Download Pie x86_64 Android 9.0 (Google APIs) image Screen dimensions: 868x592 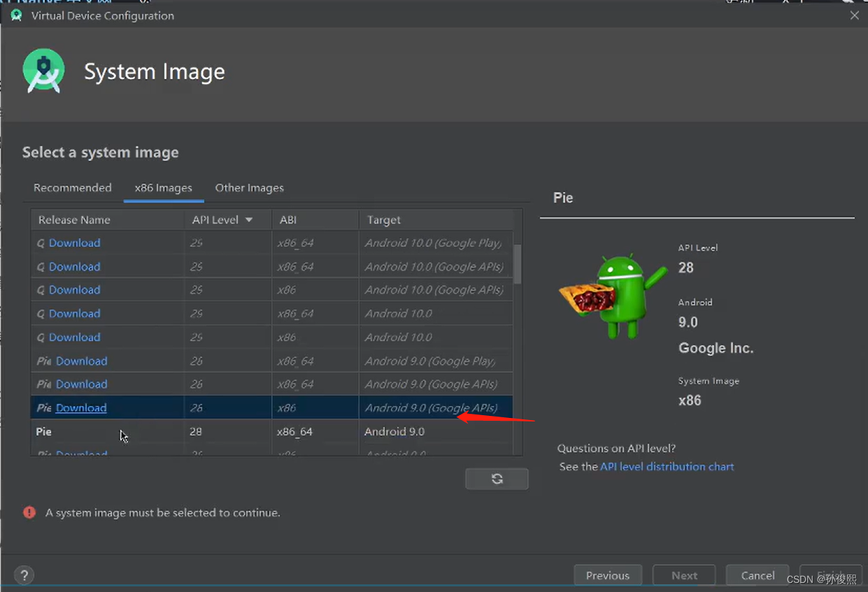click(82, 384)
